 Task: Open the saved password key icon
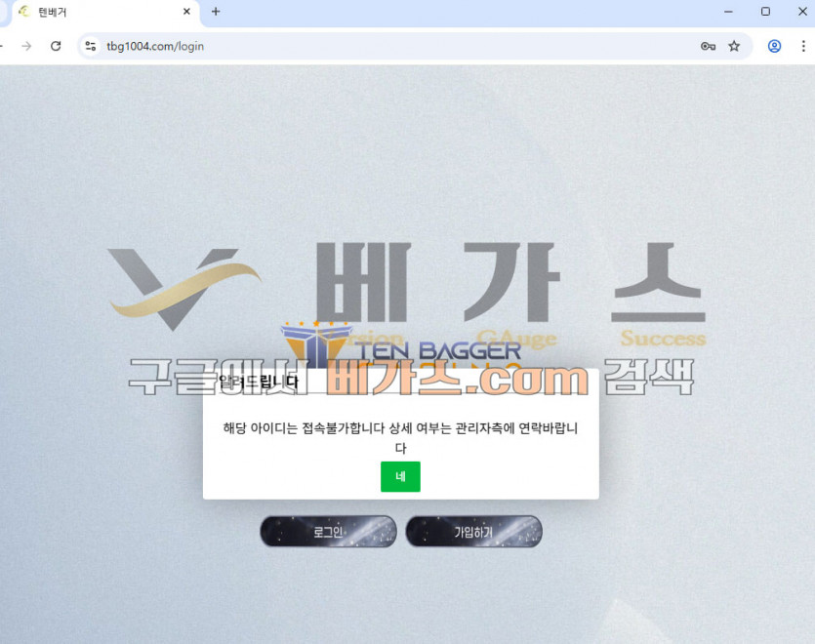(708, 46)
